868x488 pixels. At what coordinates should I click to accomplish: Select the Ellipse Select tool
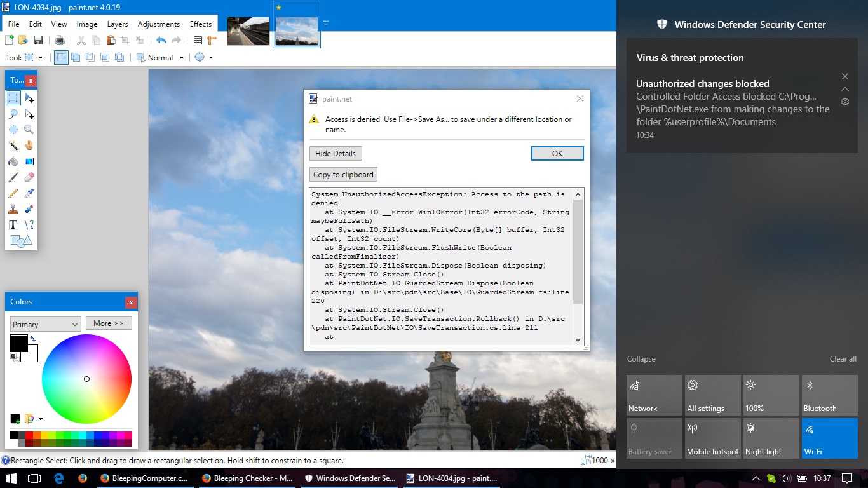tap(13, 130)
